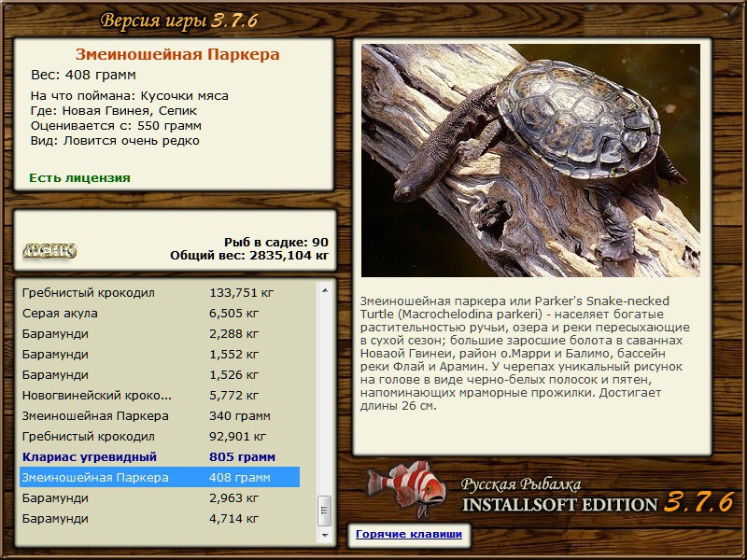Screen dimensions: 747x560
Task: Select Змеиношейная Паркера weighing 340 грамм
Action: pyautogui.click(x=160, y=415)
